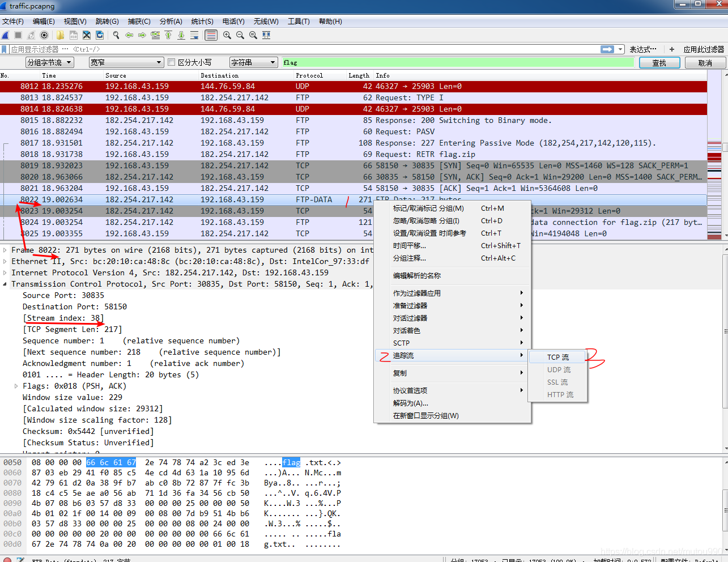The width and height of the screenshot is (728, 562).
Task: Open the 分组字节流 search scope dropdown
Action: [50, 62]
